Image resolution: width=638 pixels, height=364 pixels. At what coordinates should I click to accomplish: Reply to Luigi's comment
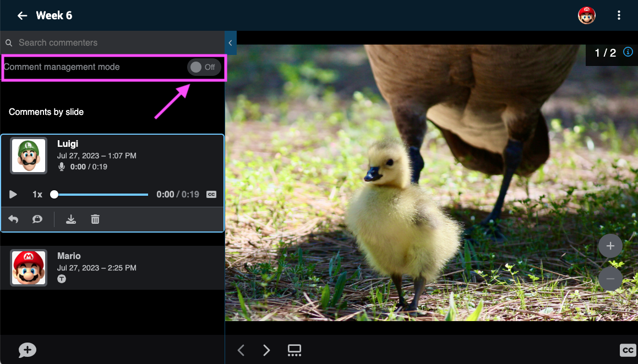13,219
